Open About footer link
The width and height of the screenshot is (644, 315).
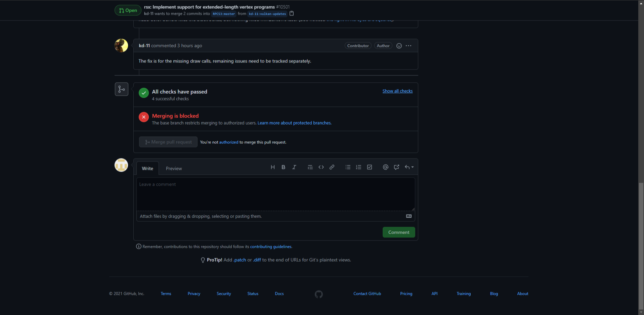[x=523, y=294]
